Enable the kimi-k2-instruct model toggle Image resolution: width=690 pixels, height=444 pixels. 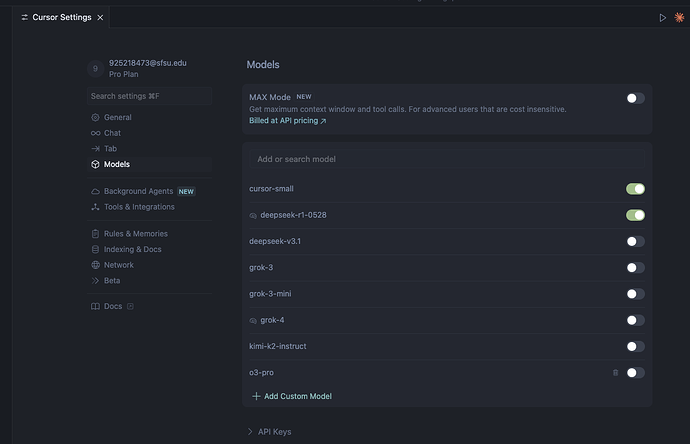635,346
